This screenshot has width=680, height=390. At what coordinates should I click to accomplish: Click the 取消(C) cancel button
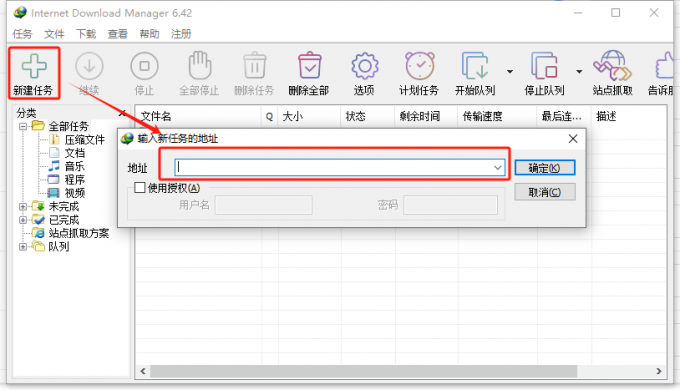pyautogui.click(x=545, y=192)
